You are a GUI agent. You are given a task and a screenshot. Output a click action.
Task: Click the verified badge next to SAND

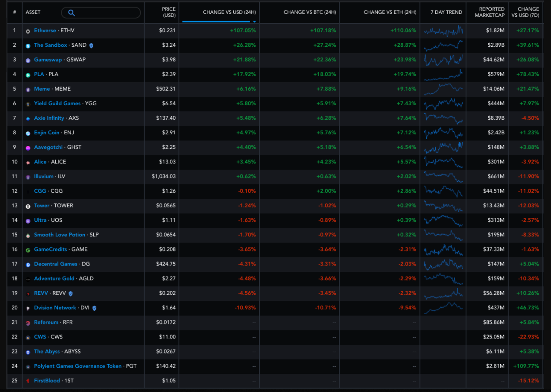click(x=91, y=46)
